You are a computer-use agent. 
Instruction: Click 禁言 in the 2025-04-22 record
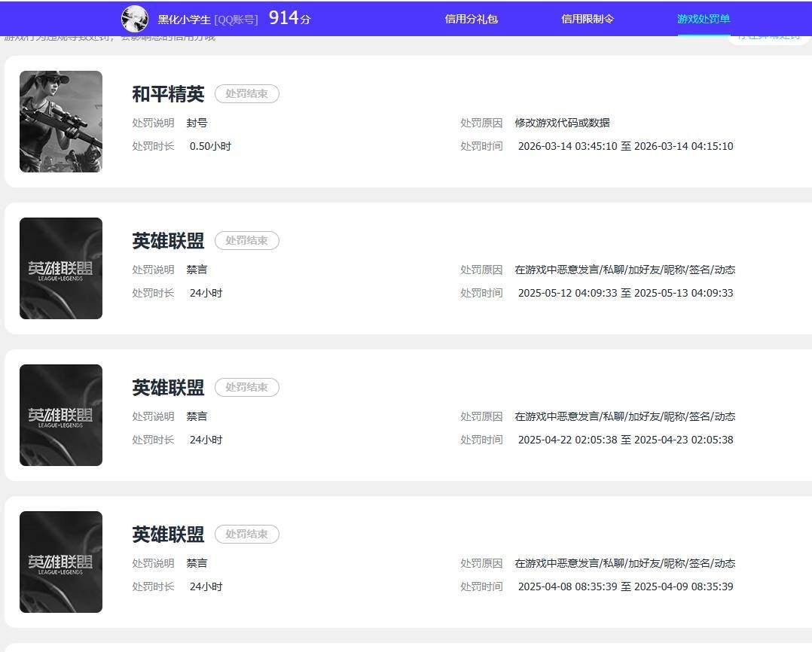pyautogui.click(x=197, y=416)
